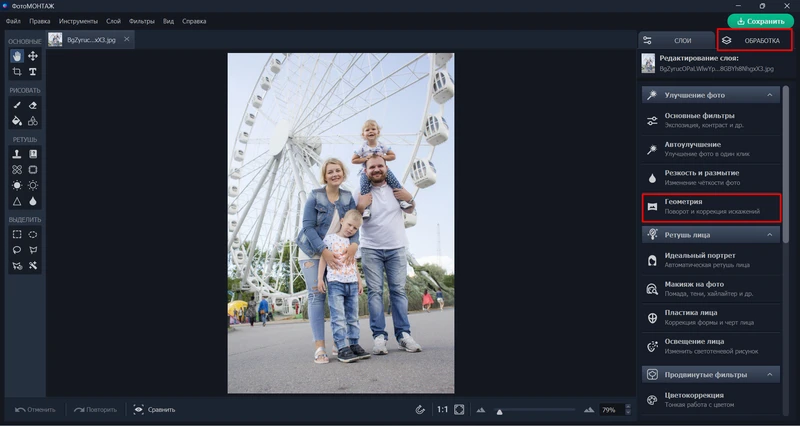This screenshot has height=426, width=800.
Task: Select the Eraser tool
Action: 33,105
